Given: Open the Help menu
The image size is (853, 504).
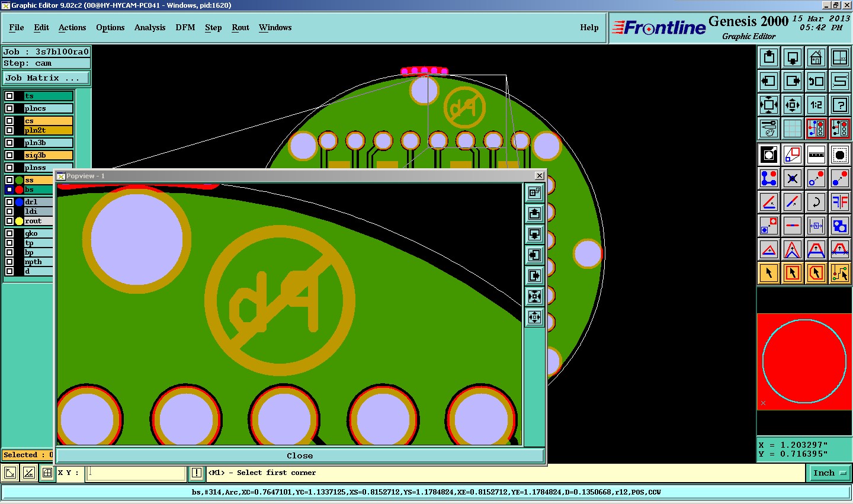Looking at the screenshot, I should click(x=589, y=27).
